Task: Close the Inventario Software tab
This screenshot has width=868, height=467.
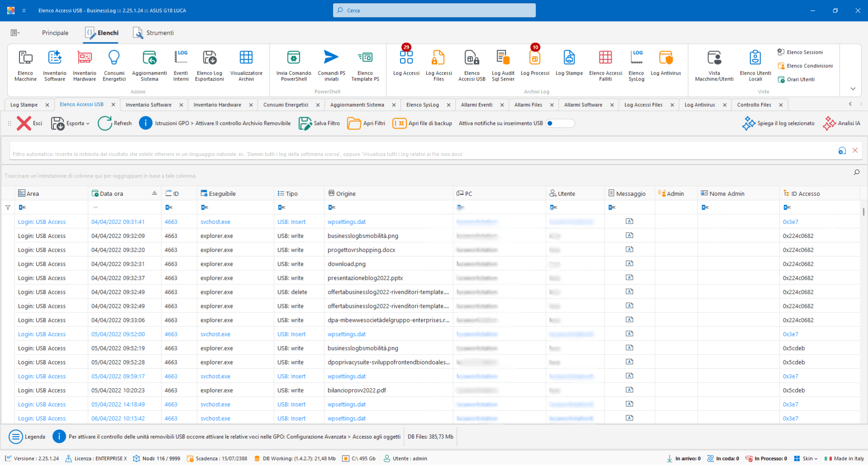Action: tap(181, 105)
